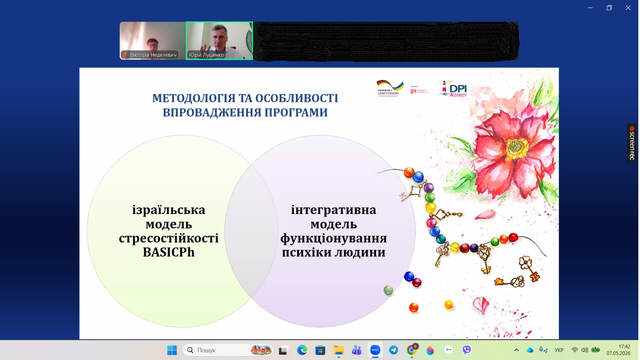Click the DPI Agency logo on slide
This screenshot has height=360, width=640.
pyautogui.click(x=453, y=89)
